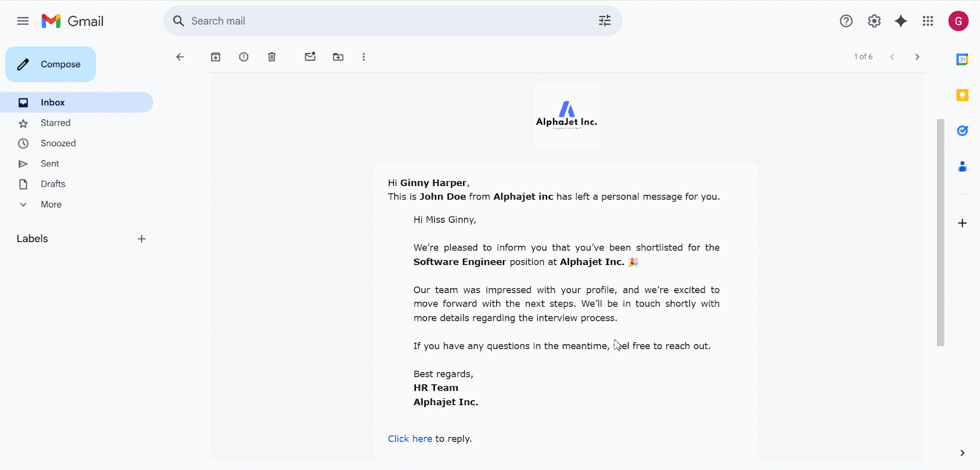The width and height of the screenshot is (980, 470).
Task: Open Google Tasks side panel icon
Action: click(x=962, y=130)
